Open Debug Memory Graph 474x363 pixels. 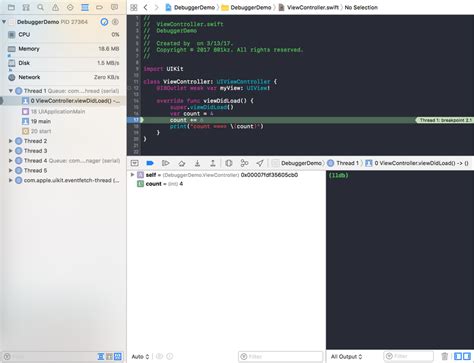(244, 163)
